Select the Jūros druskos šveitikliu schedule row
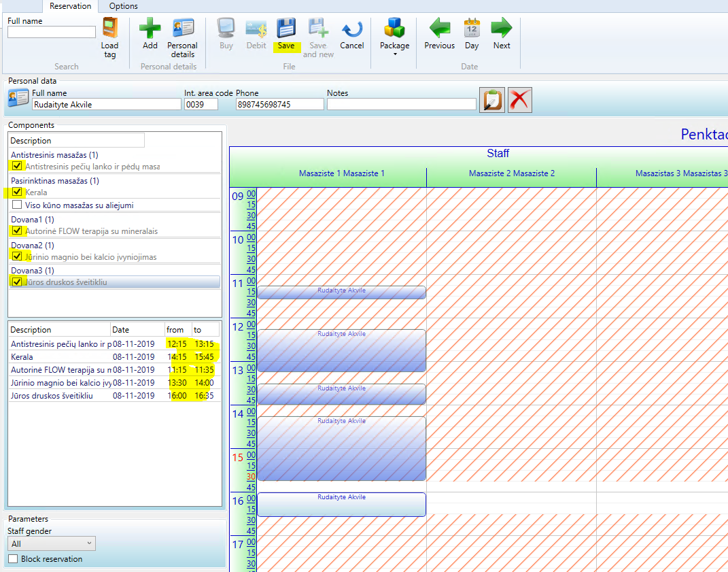Screen dimensions: 728x572 pyautogui.click(x=115, y=396)
